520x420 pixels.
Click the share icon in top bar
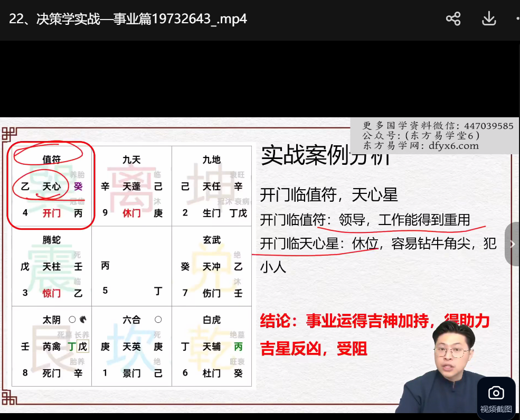[x=453, y=20]
